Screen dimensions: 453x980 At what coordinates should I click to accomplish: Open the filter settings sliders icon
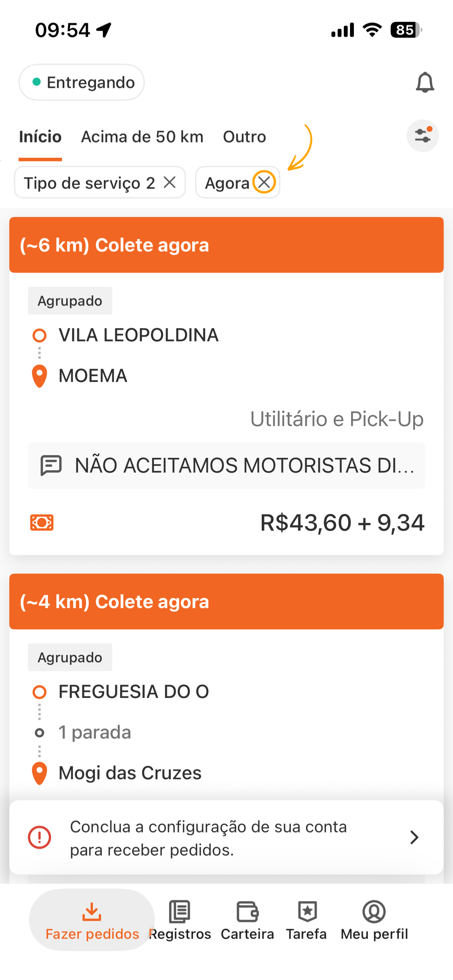coord(422,135)
